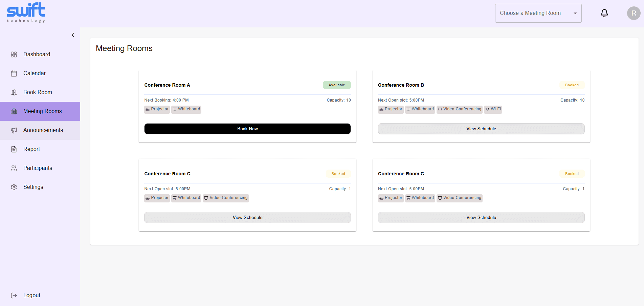Image resolution: width=644 pixels, height=306 pixels.
Task: Click the Projector tag on Conference Room B
Action: pyautogui.click(x=391, y=109)
